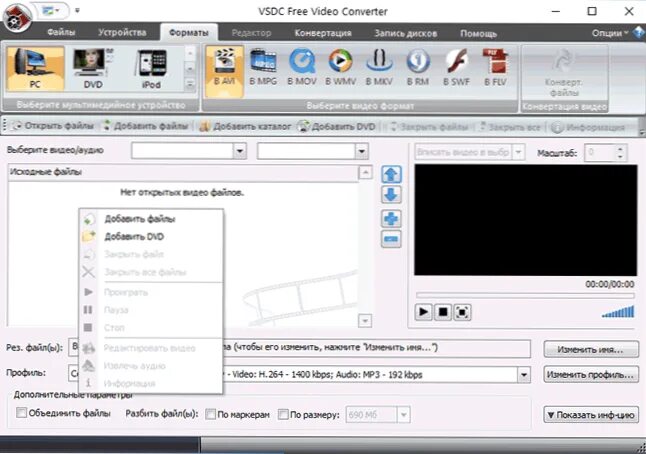
Task: Open the quick access toolbar icon dropdown
Action: coord(51,10)
